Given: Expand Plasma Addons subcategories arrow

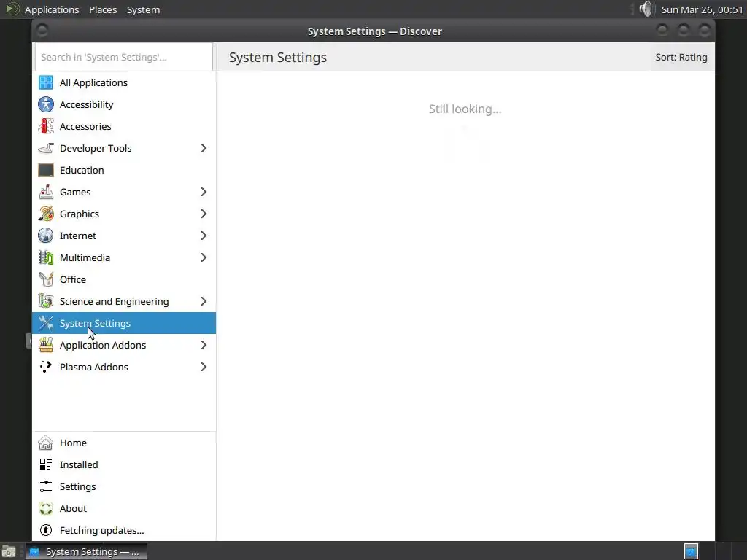Looking at the screenshot, I should pos(204,367).
